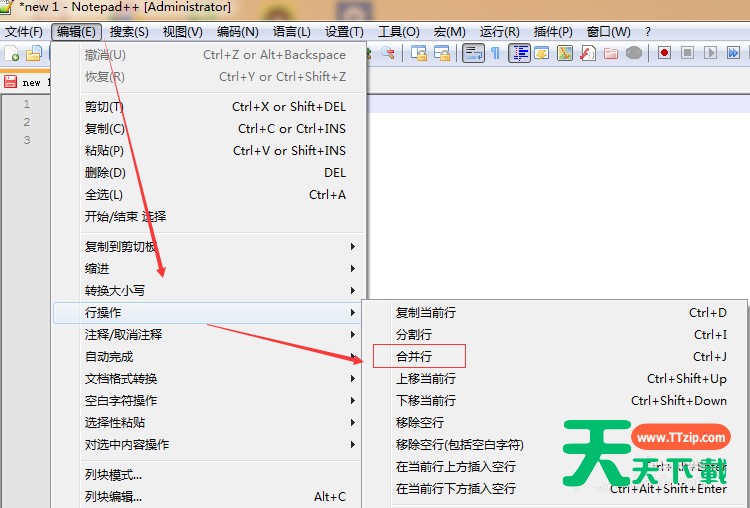Expand the 行操作 submenu
750x508 pixels.
click(x=209, y=313)
